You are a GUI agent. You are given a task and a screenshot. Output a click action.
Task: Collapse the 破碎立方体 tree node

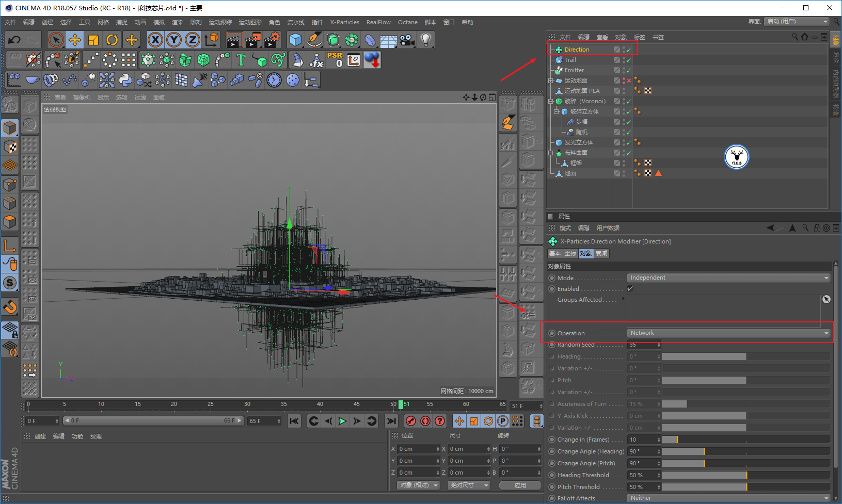pyautogui.click(x=557, y=111)
